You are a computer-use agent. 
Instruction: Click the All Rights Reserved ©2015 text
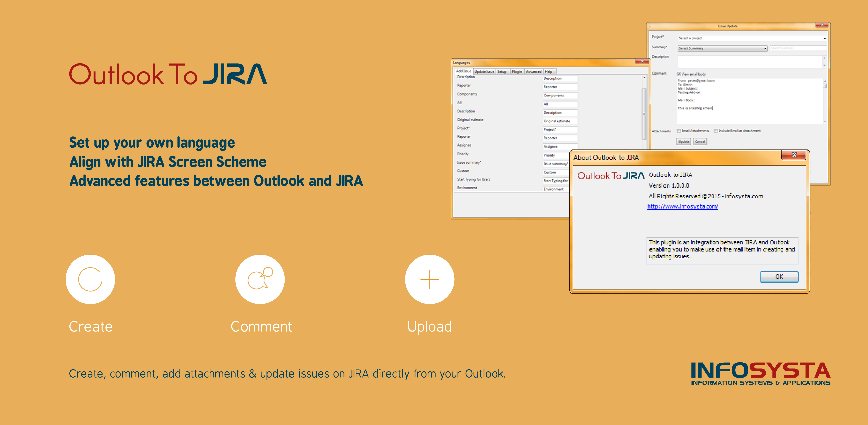(706, 196)
